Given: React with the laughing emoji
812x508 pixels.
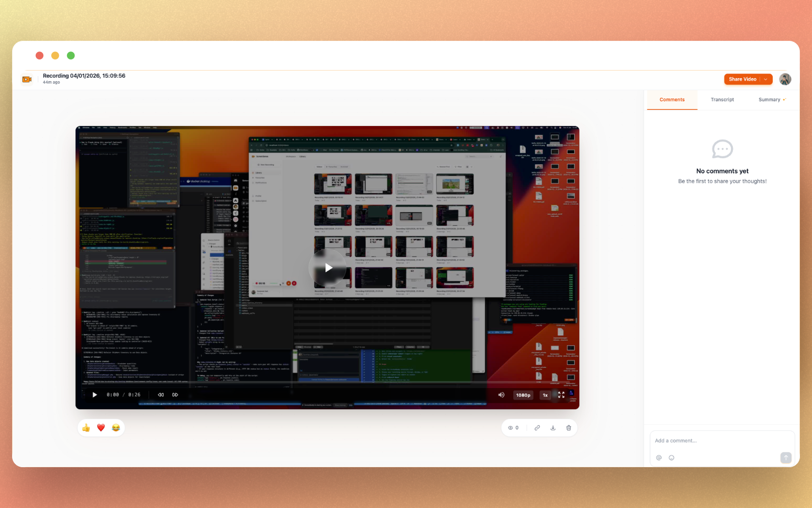Looking at the screenshot, I should coord(115,427).
